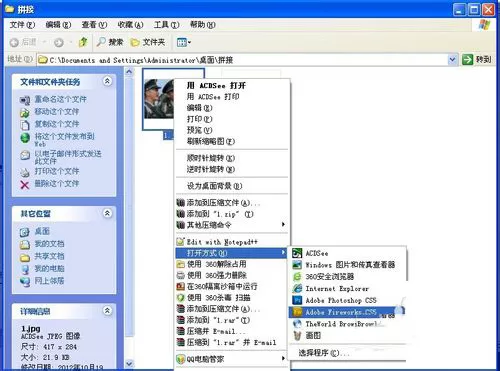The image size is (500, 371).
Task: Choose 打印(P) in context menu
Action: pos(232,119)
